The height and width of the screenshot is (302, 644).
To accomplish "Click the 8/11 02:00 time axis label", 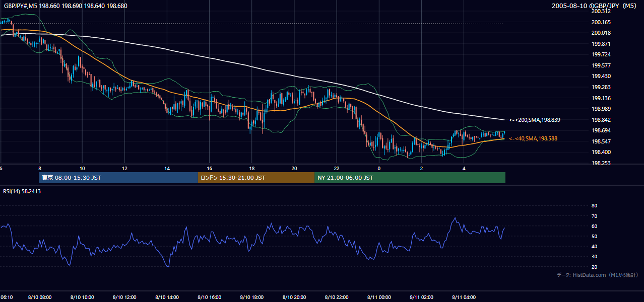I will [422, 297].
